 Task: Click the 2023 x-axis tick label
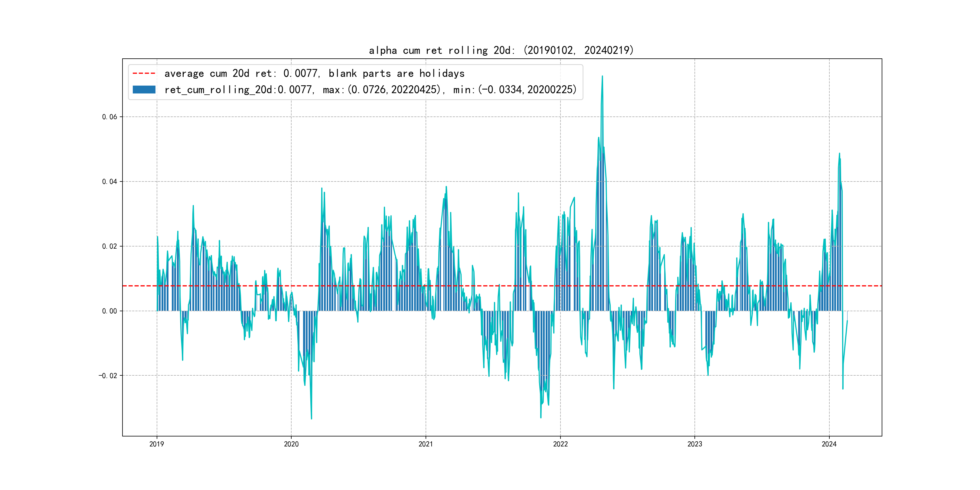tap(695, 444)
